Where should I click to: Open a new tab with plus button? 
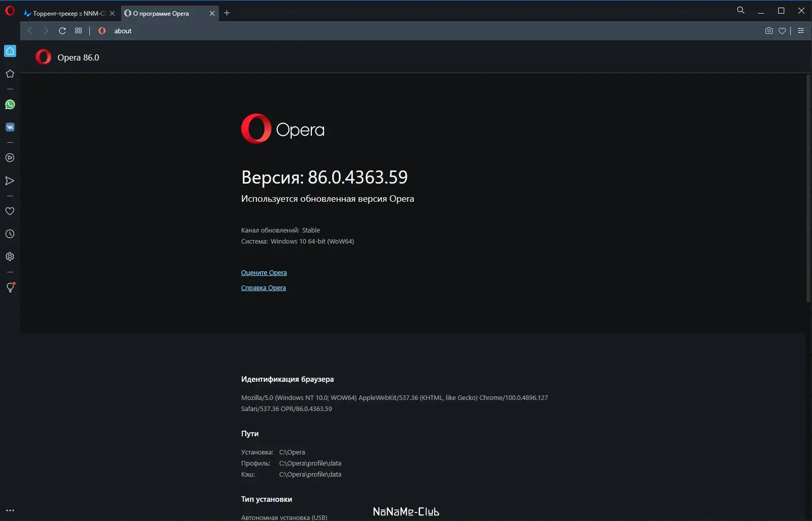pos(227,13)
